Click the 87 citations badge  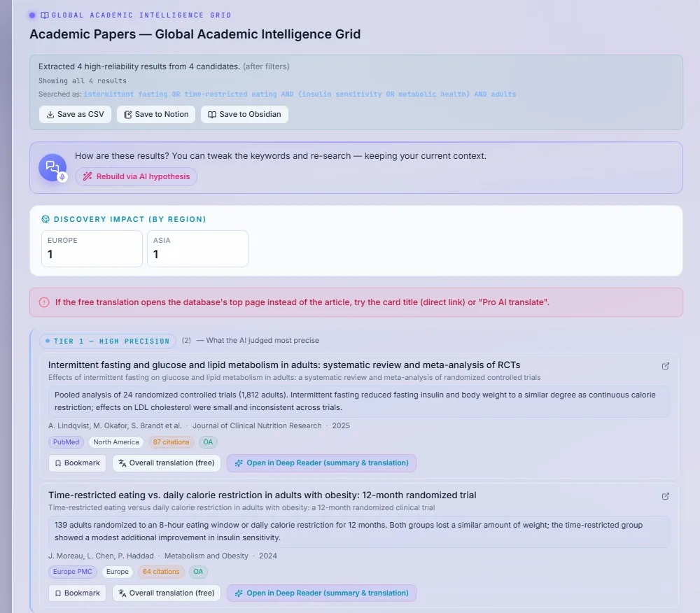[171, 442]
